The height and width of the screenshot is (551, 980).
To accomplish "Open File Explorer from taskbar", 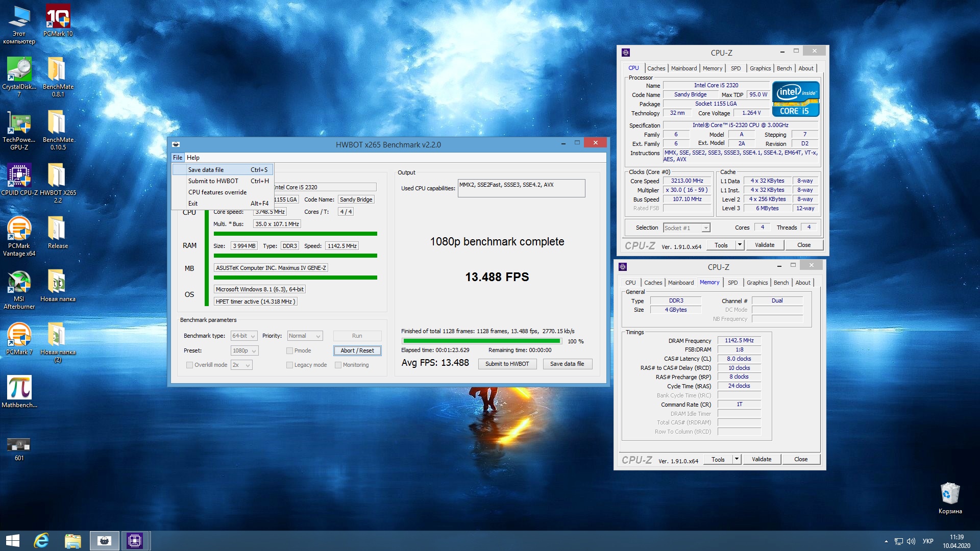I will pyautogui.click(x=72, y=541).
